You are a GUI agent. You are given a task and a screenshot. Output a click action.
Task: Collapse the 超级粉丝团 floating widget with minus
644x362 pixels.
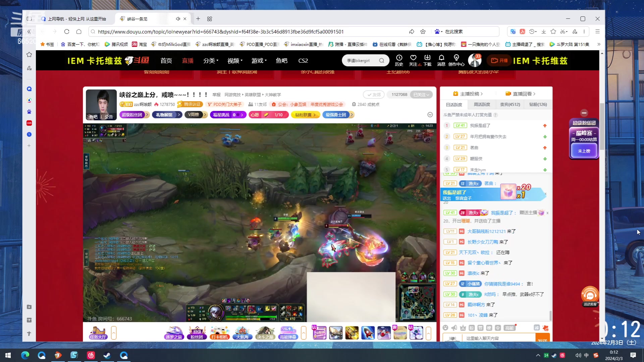[584, 113]
